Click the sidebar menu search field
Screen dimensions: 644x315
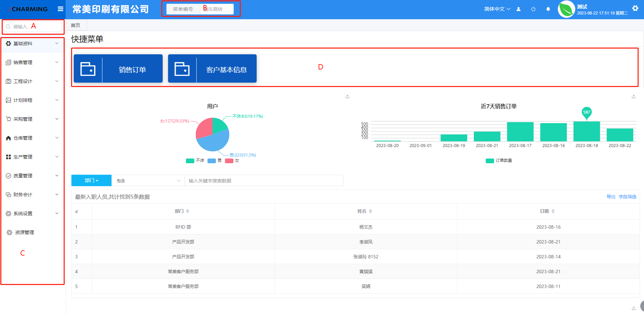(33, 27)
